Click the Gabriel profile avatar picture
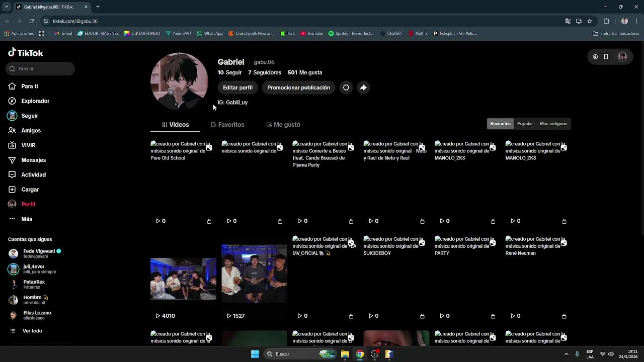Screen dimensions: 644x362 tap(179, 81)
